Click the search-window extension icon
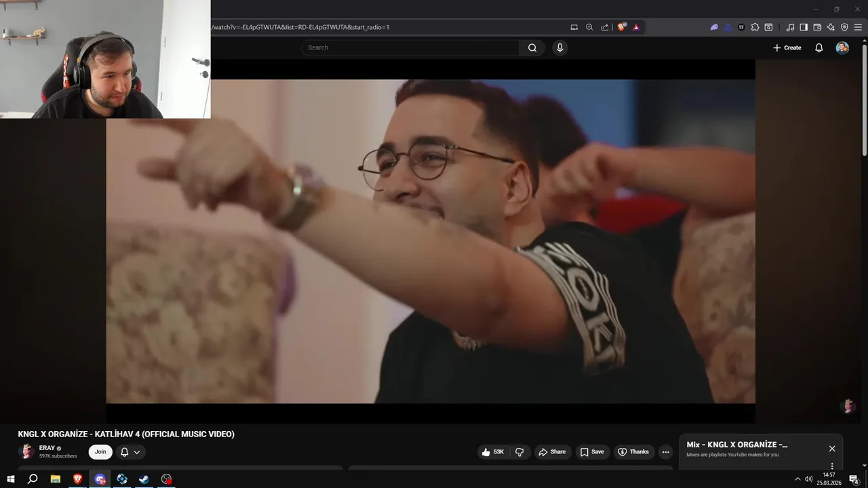Screen dimensions: 868x488 pyautogui.click(x=768, y=27)
